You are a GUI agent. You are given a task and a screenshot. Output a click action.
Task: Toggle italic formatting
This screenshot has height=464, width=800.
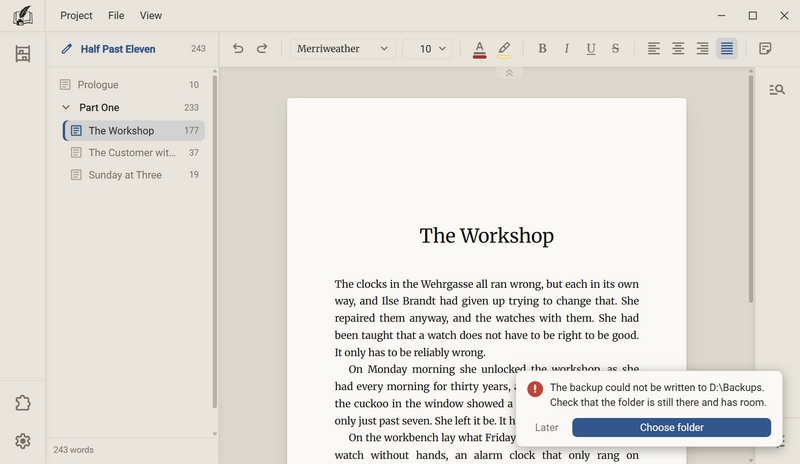(566, 48)
